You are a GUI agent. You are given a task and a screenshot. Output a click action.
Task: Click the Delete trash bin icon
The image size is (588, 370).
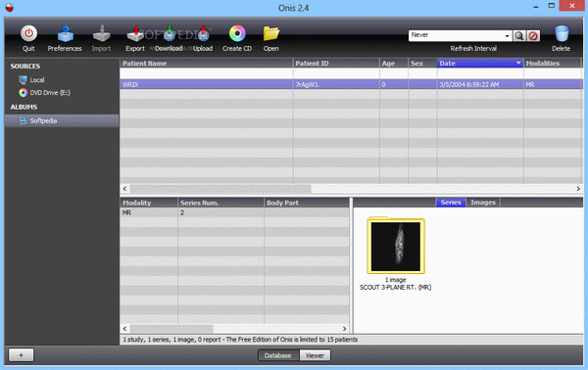click(x=562, y=33)
